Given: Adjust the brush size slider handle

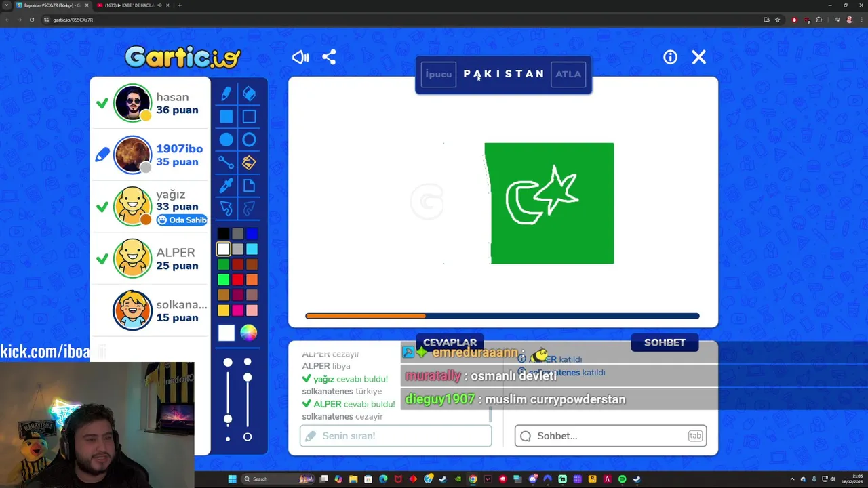Looking at the screenshot, I should click(x=228, y=420).
